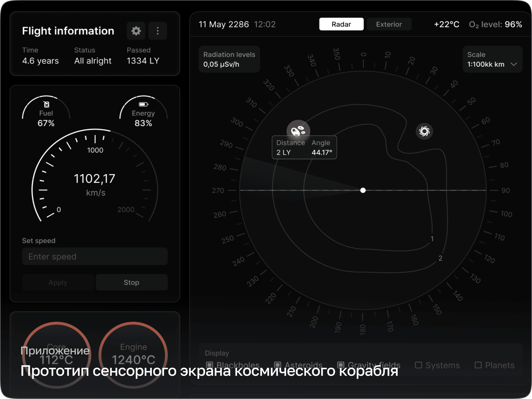Open the 1:100kk km scale selector
532x399 pixels.
tap(486, 64)
